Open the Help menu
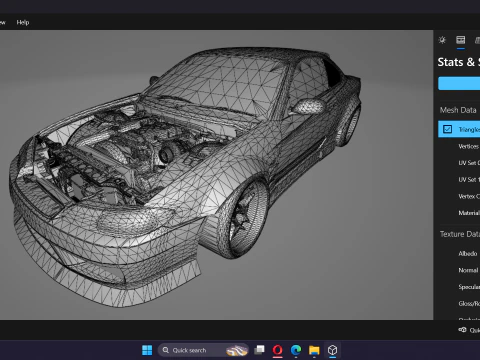This screenshot has height=360, width=480. click(x=23, y=22)
